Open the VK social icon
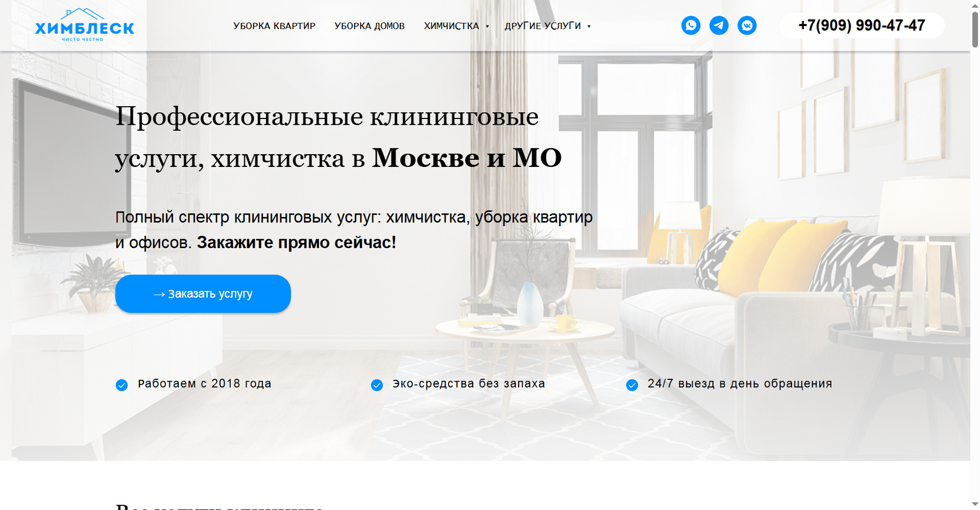 tap(747, 26)
